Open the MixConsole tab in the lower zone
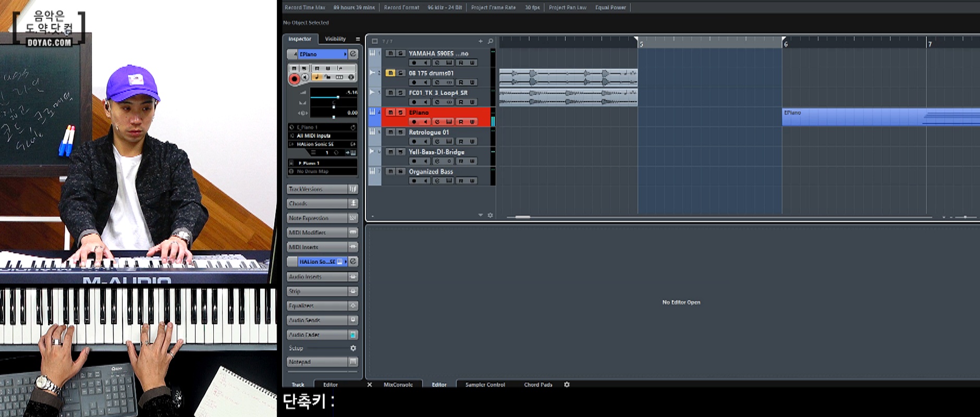This screenshot has width=980, height=417. tap(398, 385)
